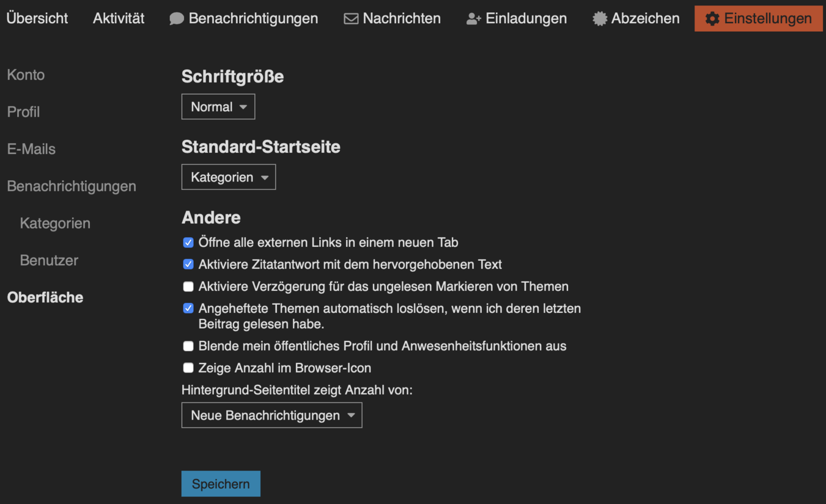Check 'Blende mein öffentliches Profil' option
This screenshot has height=504, width=826.
tap(188, 346)
